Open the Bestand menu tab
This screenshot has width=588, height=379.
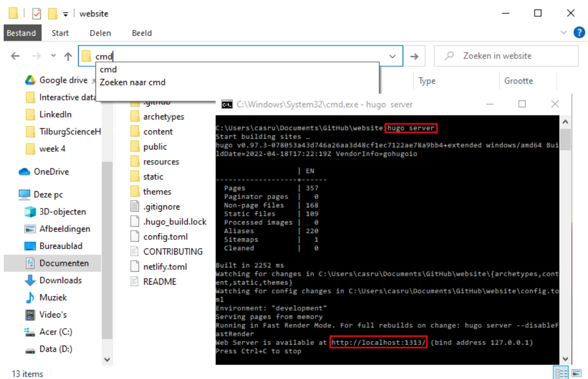pos(21,33)
